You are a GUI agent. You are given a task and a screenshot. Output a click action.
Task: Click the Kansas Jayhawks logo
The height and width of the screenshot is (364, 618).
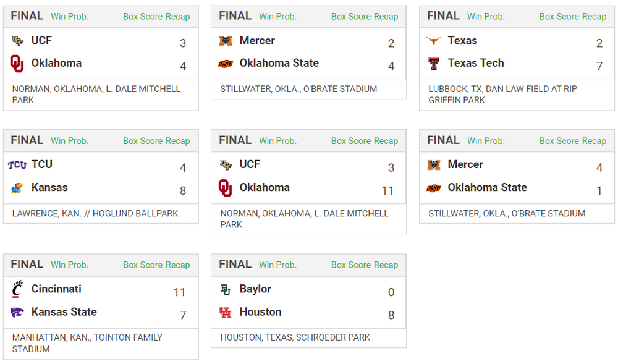(x=17, y=188)
